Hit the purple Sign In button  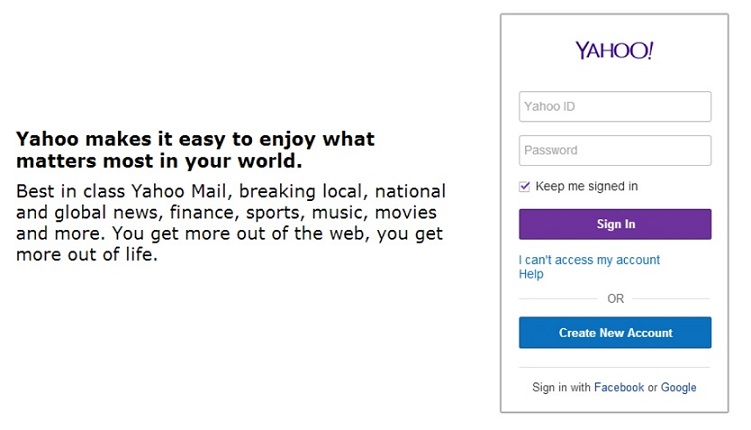tap(615, 224)
